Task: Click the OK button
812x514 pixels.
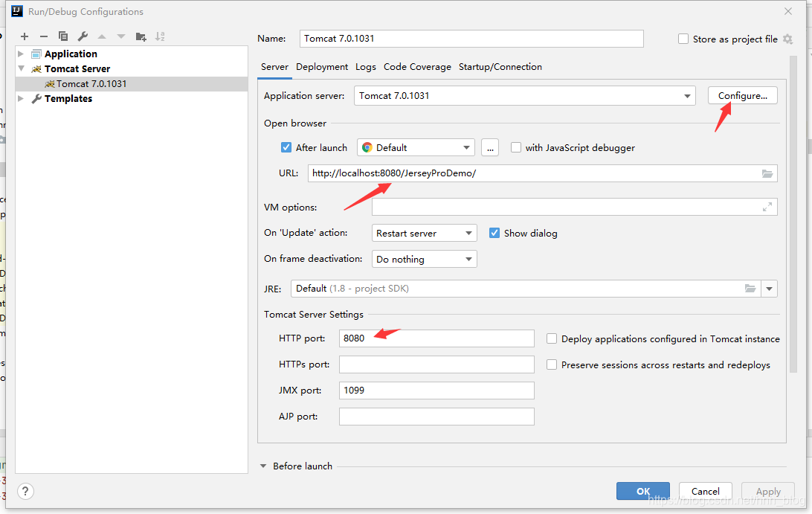Action: [x=643, y=491]
